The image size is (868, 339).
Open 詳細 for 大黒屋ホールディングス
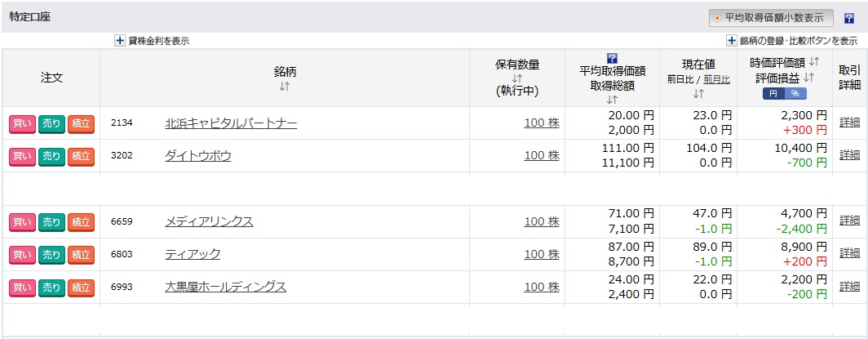click(850, 287)
